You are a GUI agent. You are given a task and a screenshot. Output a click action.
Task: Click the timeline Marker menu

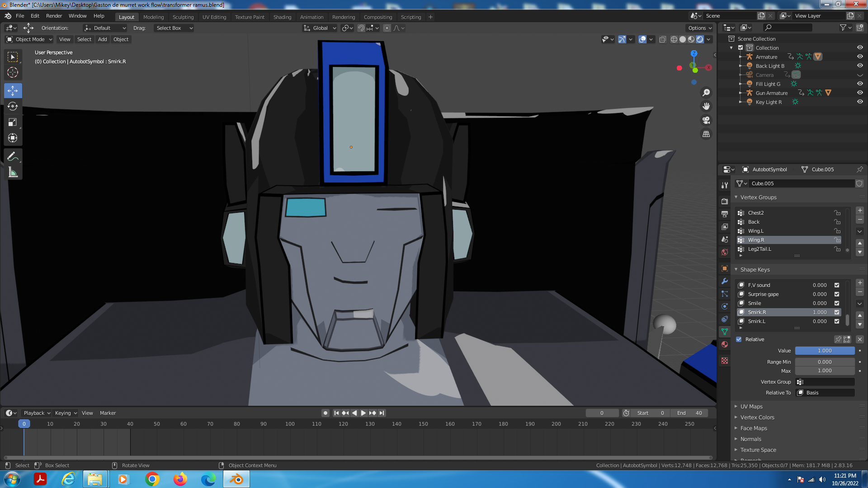pos(108,413)
